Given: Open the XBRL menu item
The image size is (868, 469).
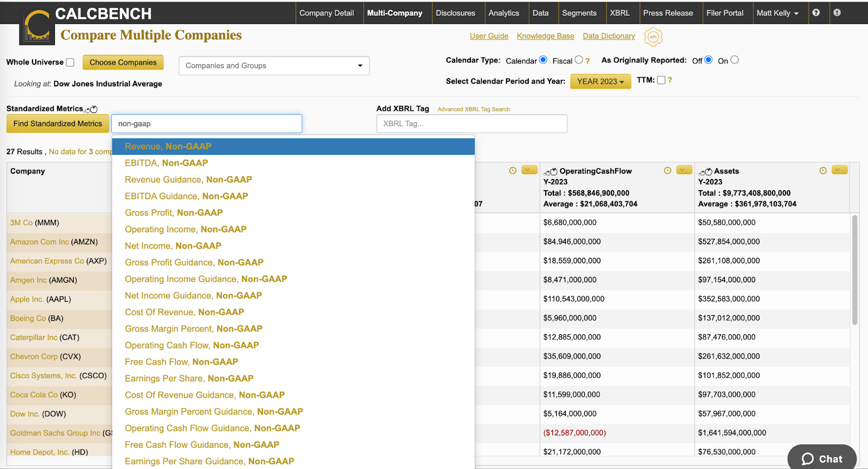Looking at the screenshot, I should click(620, 13).
